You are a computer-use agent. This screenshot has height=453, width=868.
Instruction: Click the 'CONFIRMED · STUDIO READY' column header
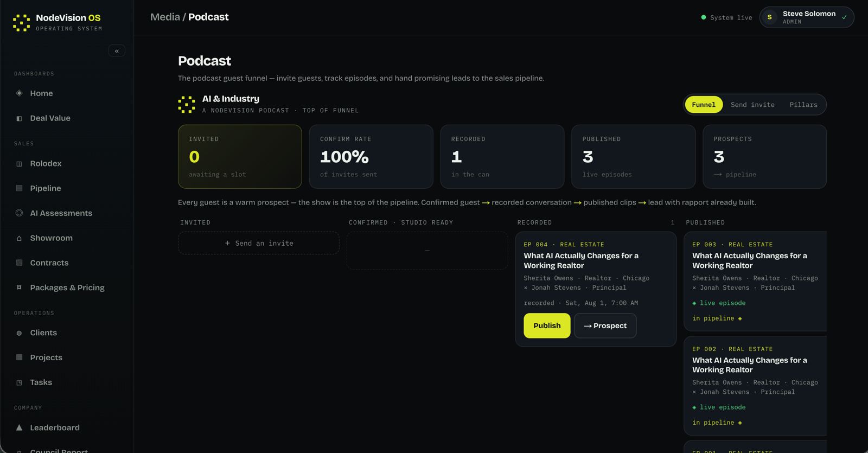(x=401, y=222)
